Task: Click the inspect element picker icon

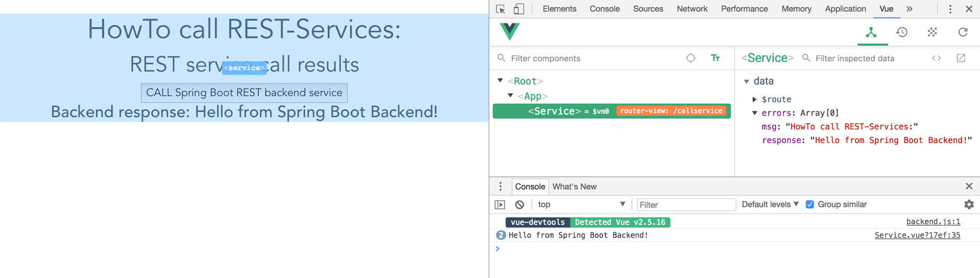Action: (501, 9)
